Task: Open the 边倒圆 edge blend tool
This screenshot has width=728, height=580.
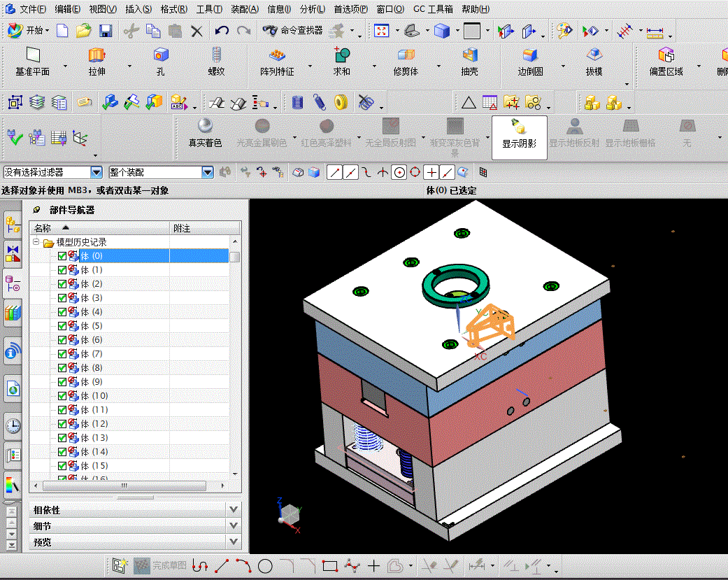Action: click(530, 62)
